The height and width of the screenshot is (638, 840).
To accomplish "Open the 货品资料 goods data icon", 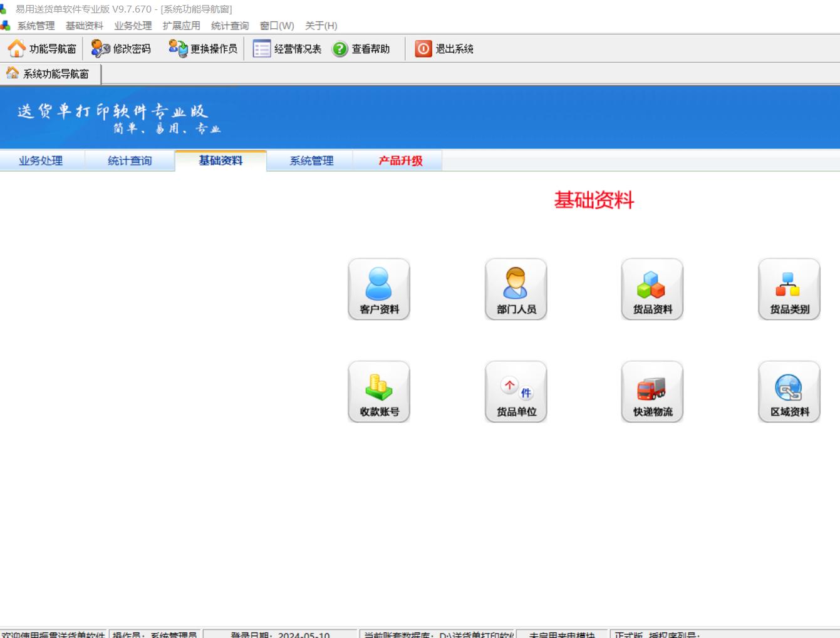I will tap(652, 289).
